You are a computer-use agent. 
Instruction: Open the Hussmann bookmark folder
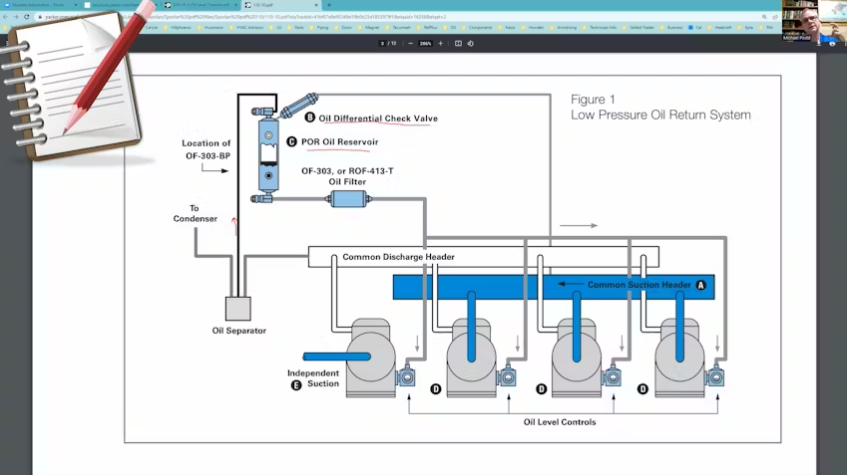[210, 28]
